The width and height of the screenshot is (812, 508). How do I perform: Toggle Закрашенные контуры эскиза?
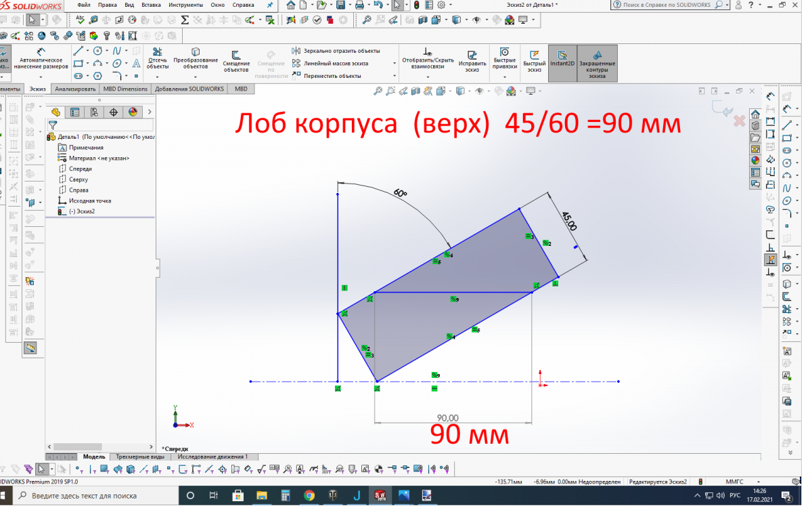coord(597,62)
